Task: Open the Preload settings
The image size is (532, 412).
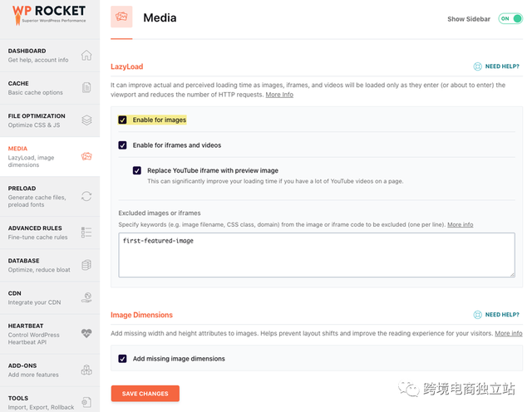Action: point(50,196)
